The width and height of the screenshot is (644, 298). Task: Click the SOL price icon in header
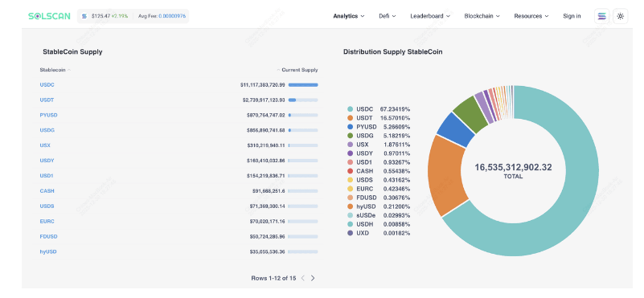pos(84,16)
